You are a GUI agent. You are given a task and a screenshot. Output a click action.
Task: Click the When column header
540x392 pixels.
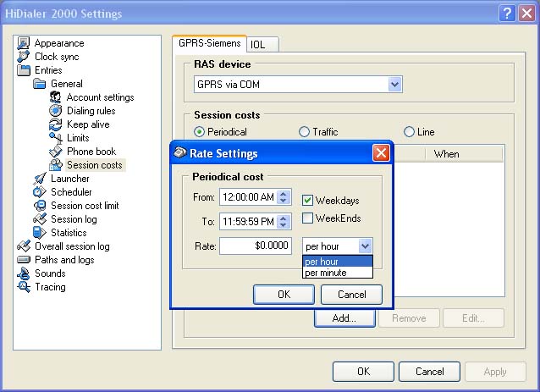pos(464,153)
